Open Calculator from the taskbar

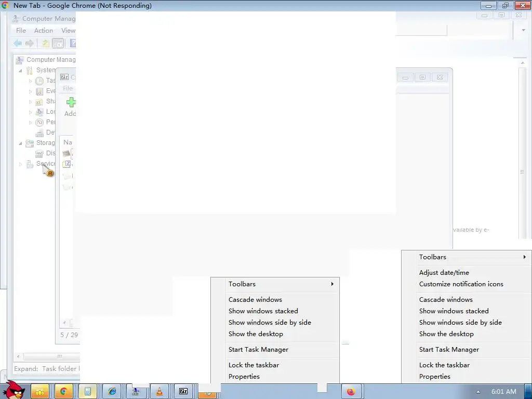(87, 392)
